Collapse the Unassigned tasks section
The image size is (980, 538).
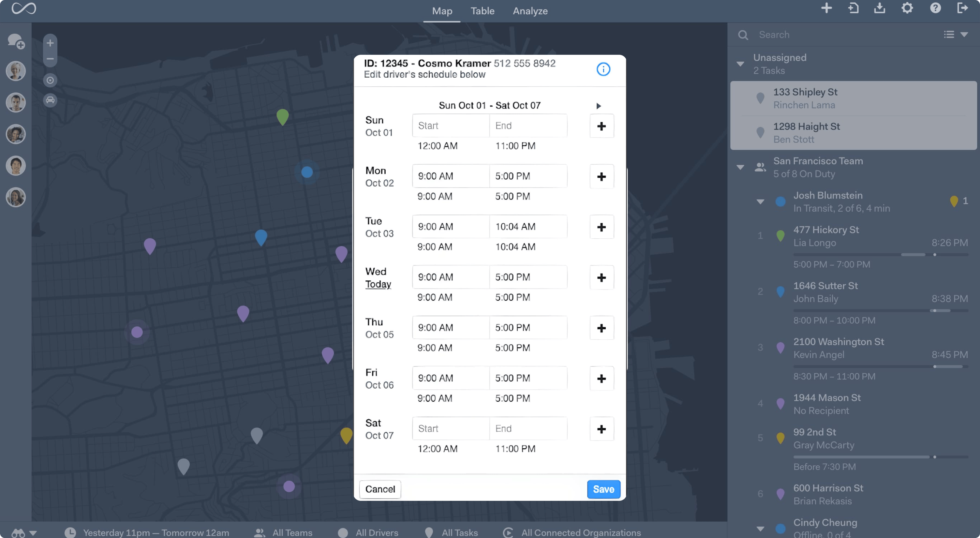pyautogui.click(x=740, y=64)
